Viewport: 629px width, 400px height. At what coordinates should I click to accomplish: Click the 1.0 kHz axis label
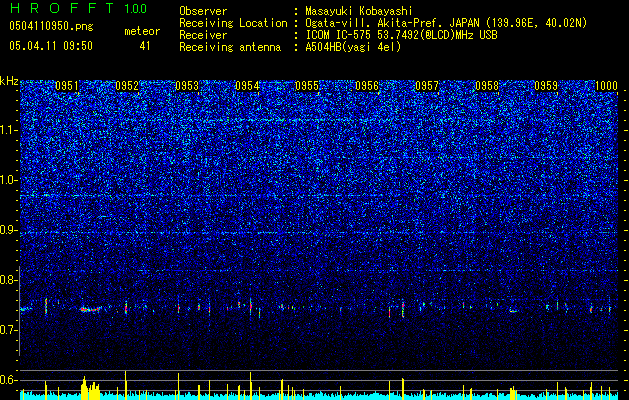[x=9, y=180]
